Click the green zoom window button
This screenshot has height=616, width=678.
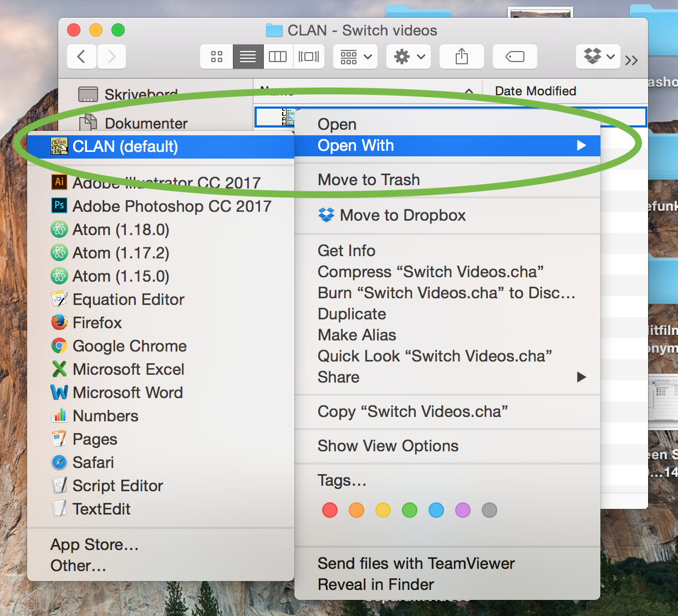click(118, 30)
